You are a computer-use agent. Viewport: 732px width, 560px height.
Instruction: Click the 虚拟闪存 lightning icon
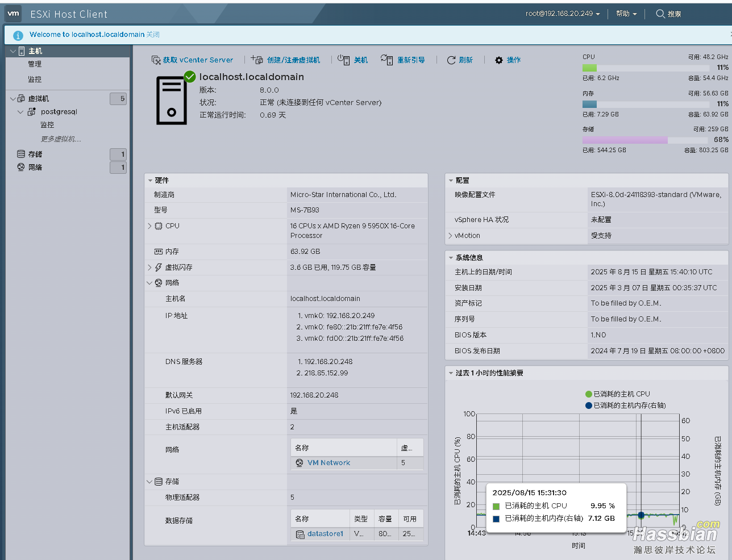pyautogui.click(x=159, y=268)
